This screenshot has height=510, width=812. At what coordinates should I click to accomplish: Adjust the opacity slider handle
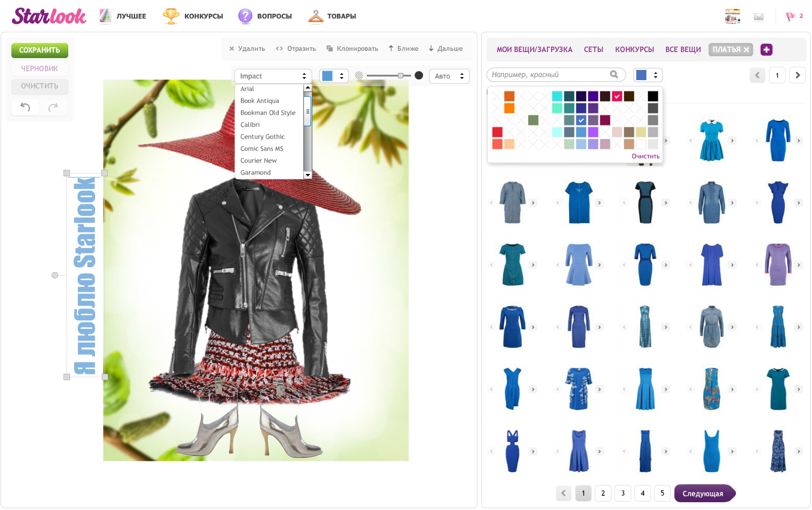click(400, 75)
